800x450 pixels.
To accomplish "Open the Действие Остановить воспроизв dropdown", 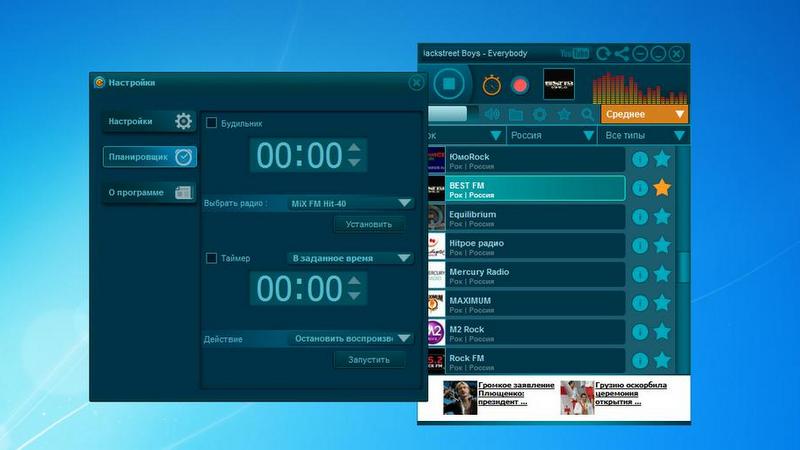I will point(351,338).
